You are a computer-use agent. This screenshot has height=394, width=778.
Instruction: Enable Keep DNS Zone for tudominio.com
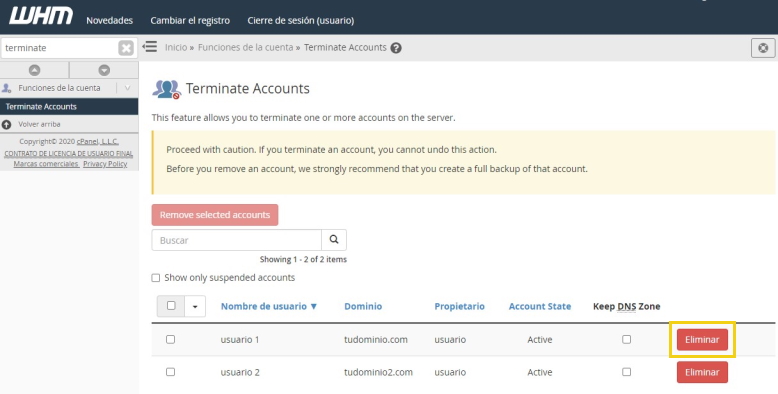pyautogui.click(x=627, y=339)
